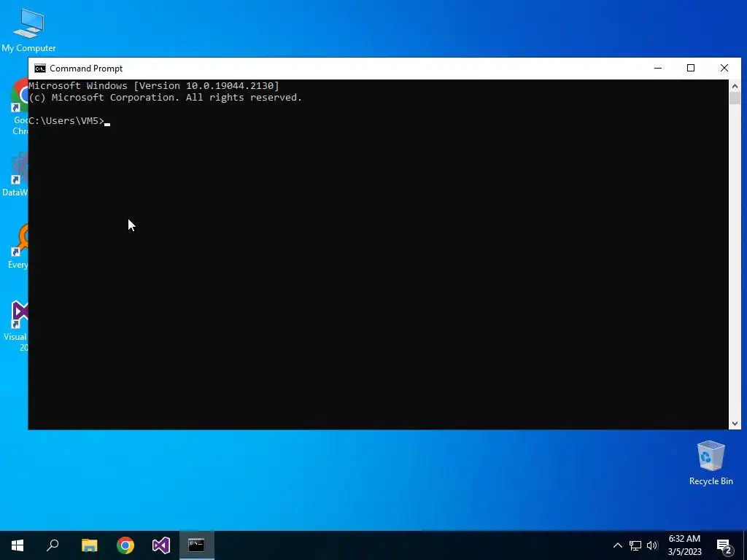The height and width of the screenshot is (560, 747).
Task: Select the DataW desktop shortcut icon
Action: [x=15, y=174]
